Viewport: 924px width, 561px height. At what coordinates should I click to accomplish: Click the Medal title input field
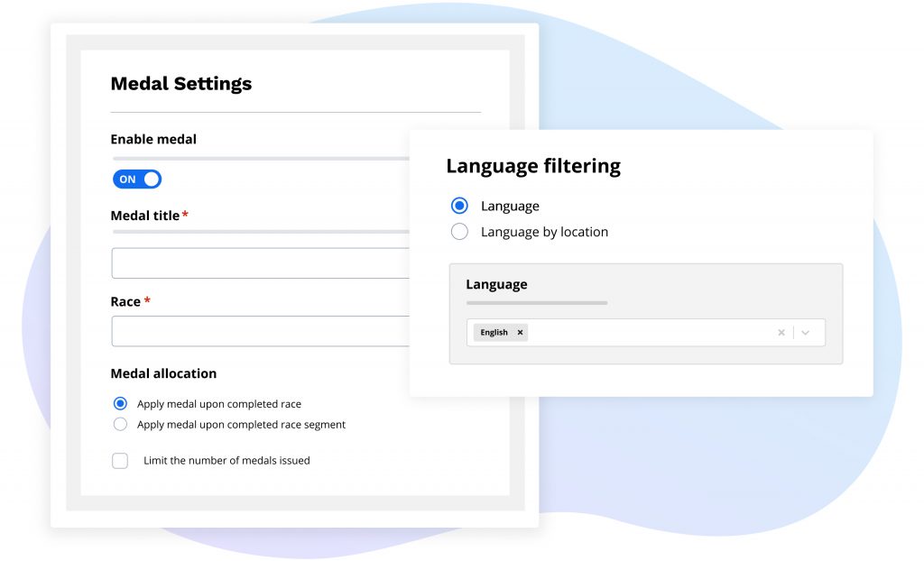click(x=260, y=263)
